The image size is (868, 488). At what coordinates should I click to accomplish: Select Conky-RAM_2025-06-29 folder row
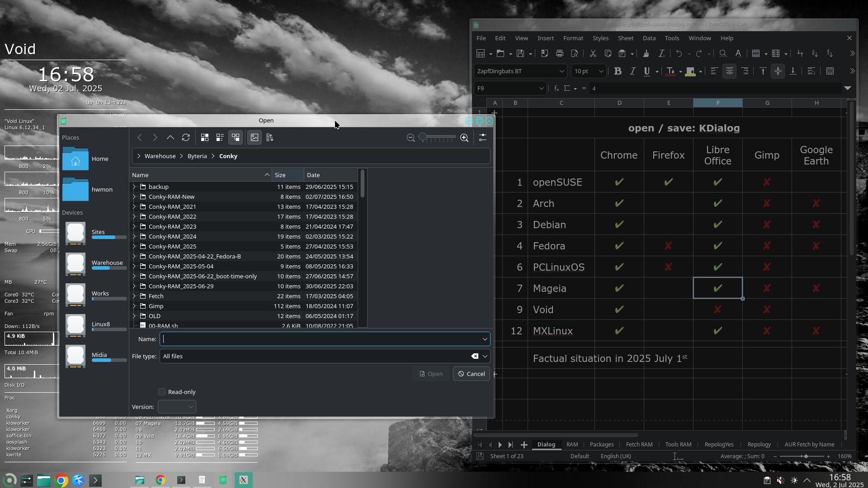(x=244, y=286)
